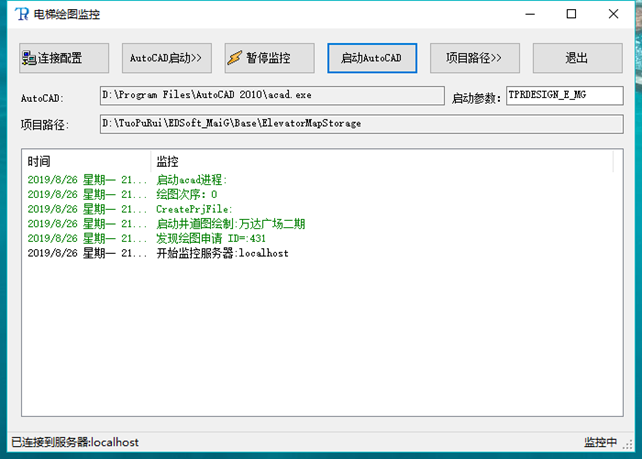The width and height of the screenshot is (642, 459).
Task: Pause monitoring with 暂停监控 button
Action: tap(269, 58)
